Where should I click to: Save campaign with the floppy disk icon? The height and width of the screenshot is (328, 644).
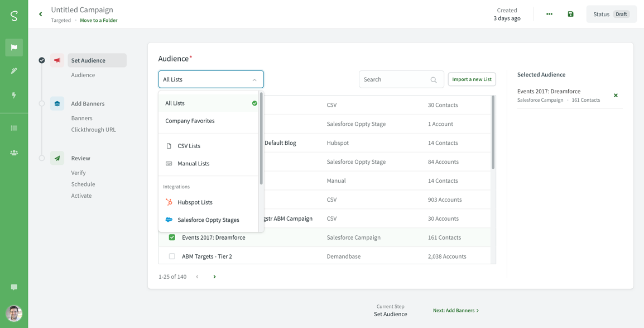(x=570, y=14)
